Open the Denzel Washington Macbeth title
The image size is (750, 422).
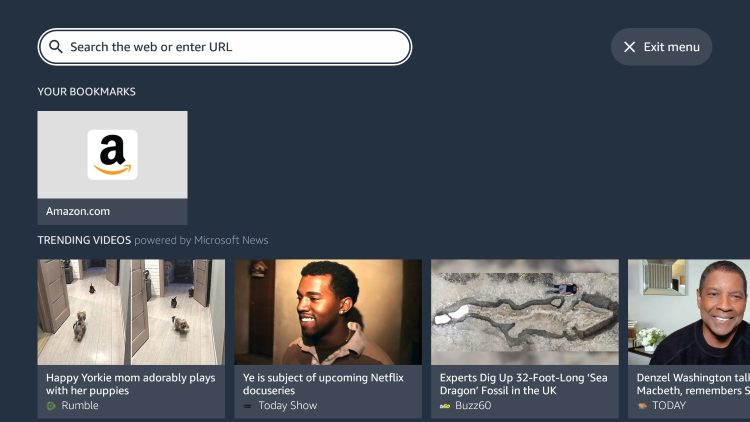coord(693,384)
